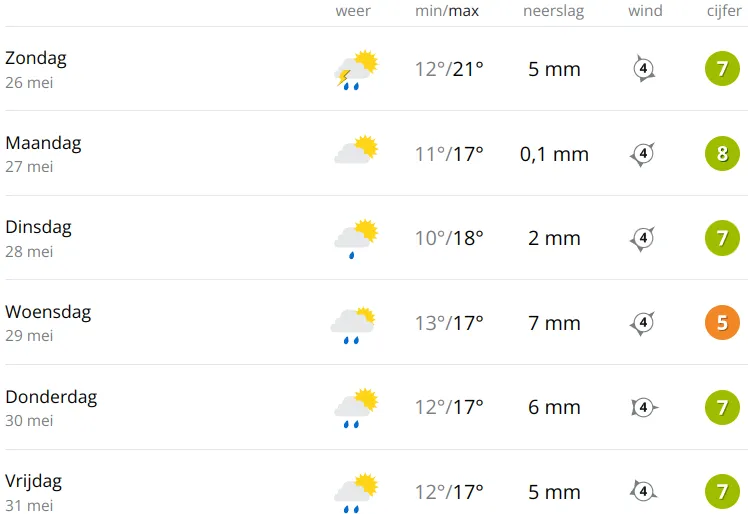Viewport: 748px width, 514px height.
Task: Open the Zondag 26 mei forecast row
Action: point(374,69)
